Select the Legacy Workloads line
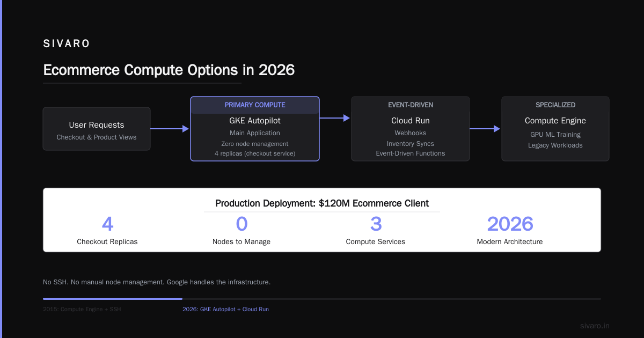Viewport: 644px width, 338px height. [x=555, y=145]
